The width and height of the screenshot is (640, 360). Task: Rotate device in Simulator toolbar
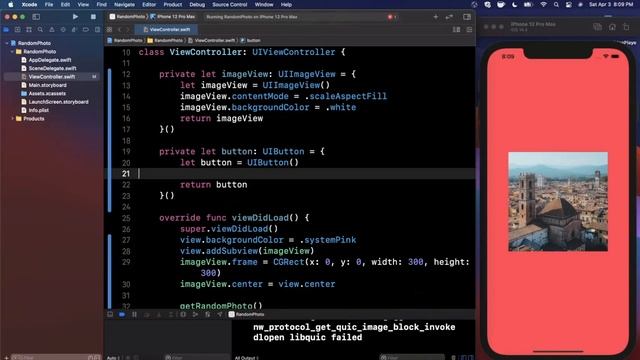click(x=626, y=27)
